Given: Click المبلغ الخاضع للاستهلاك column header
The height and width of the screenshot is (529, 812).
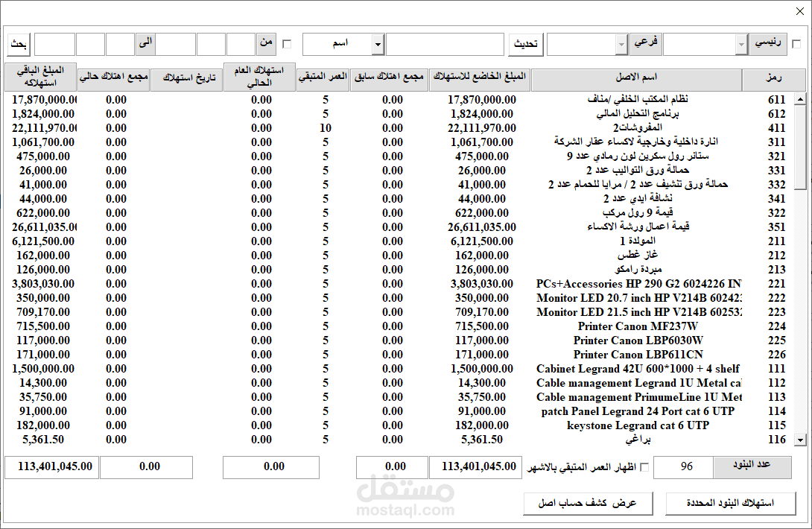Looking at the screenshot, I should [480, 80].
